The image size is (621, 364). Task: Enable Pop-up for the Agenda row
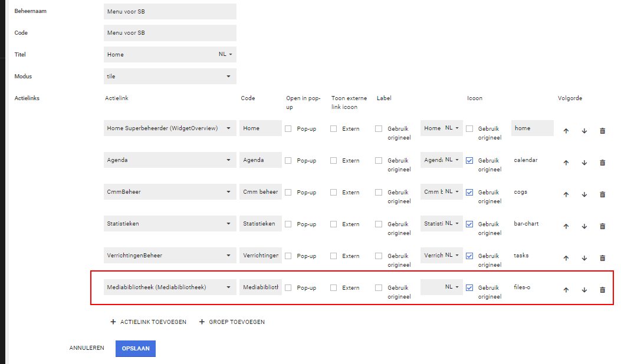pos(288,160)
